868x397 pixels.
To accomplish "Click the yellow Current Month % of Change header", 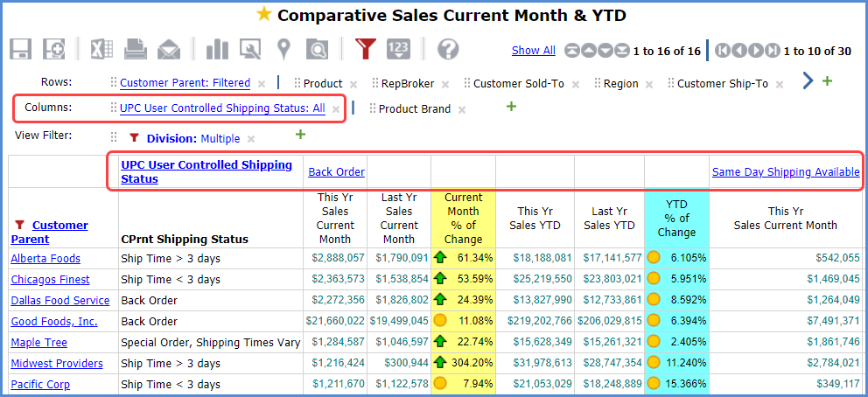I will tap(463, 219).
